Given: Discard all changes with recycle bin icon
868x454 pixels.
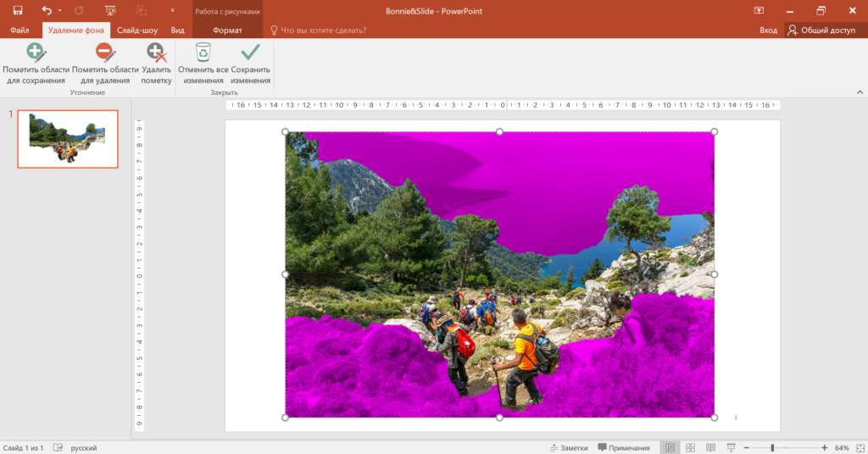Looking at the screenshot, I should 203,64.
